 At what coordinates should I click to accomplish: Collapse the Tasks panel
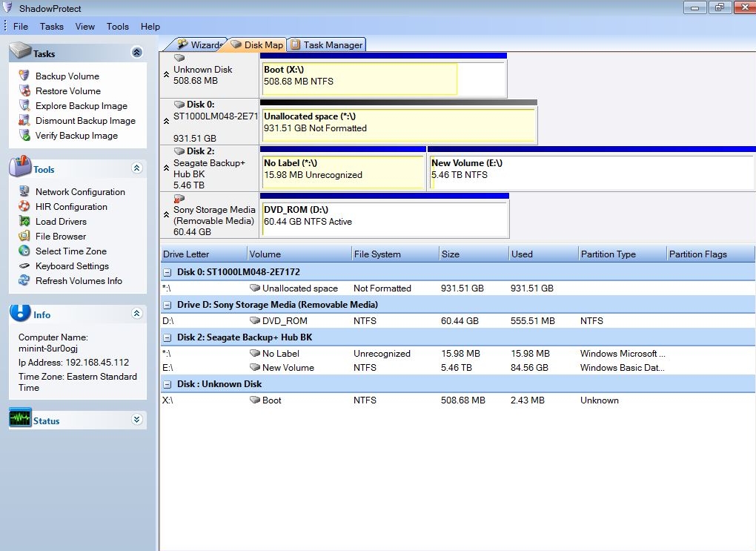click(x=136, y=52)
